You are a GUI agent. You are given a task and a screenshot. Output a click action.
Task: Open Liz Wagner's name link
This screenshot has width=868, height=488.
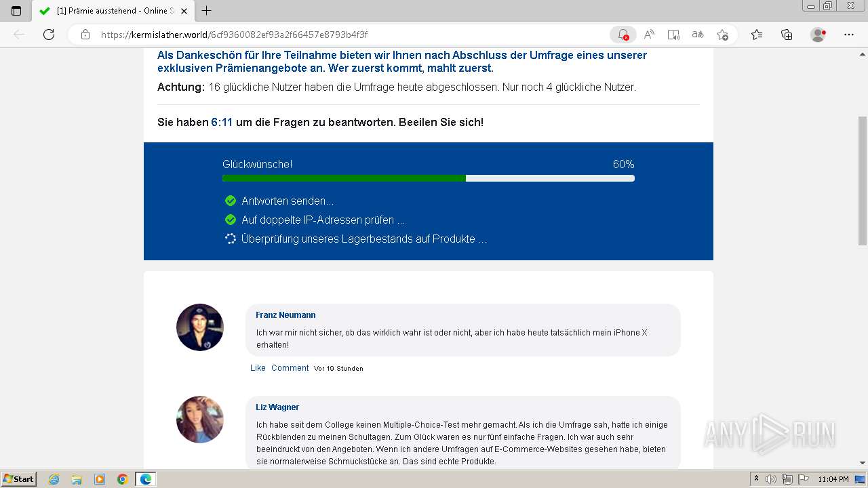277,407
